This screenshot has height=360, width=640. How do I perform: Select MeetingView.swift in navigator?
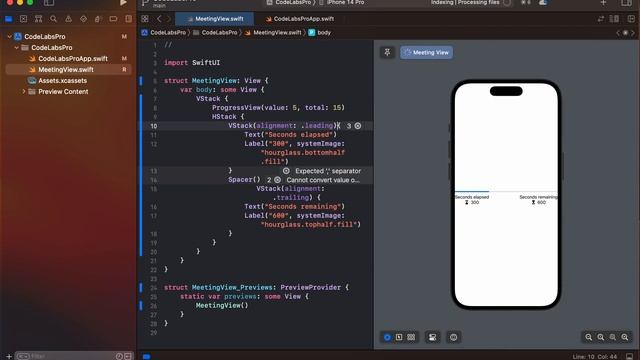68,69
